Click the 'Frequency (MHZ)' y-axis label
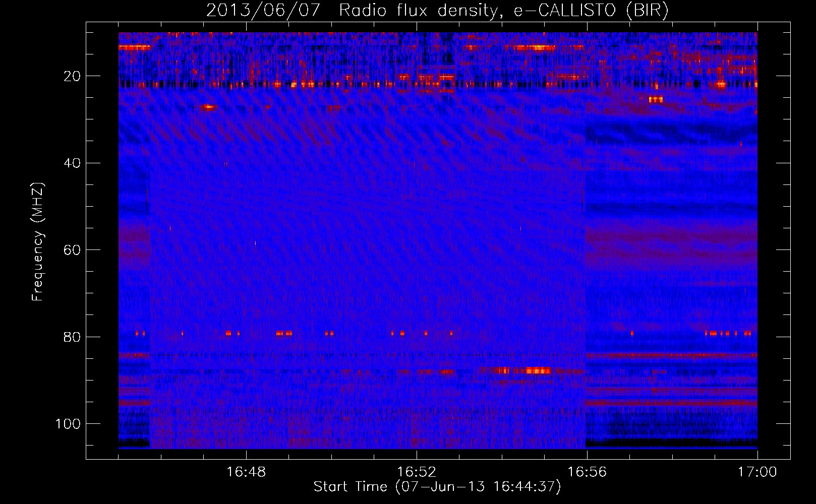Screen dimensions: 816x504 tap(38, 242)
